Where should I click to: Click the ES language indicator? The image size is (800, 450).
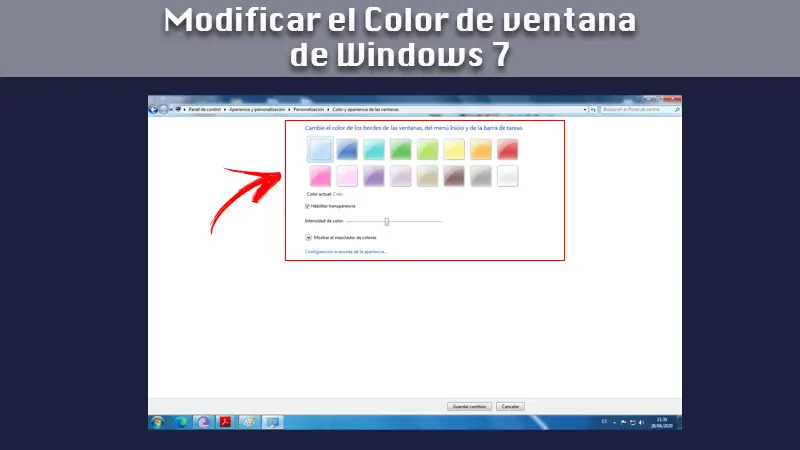(604, 422)
